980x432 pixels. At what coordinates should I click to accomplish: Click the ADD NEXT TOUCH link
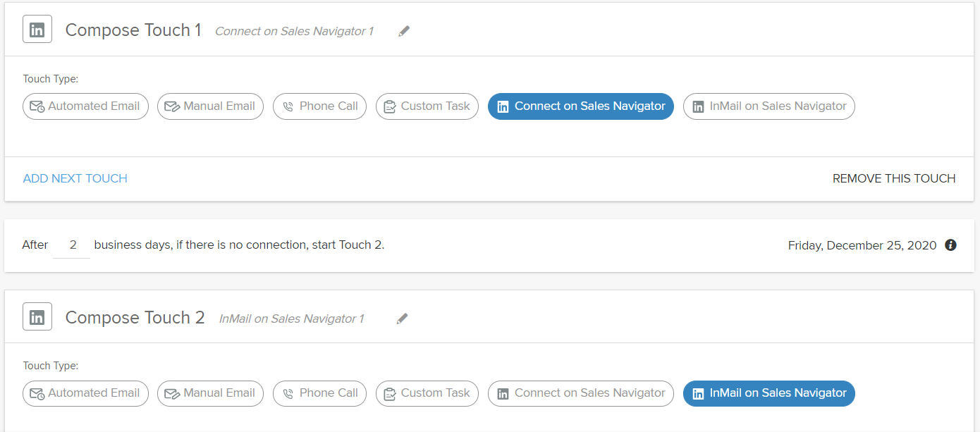coord(75,178)
